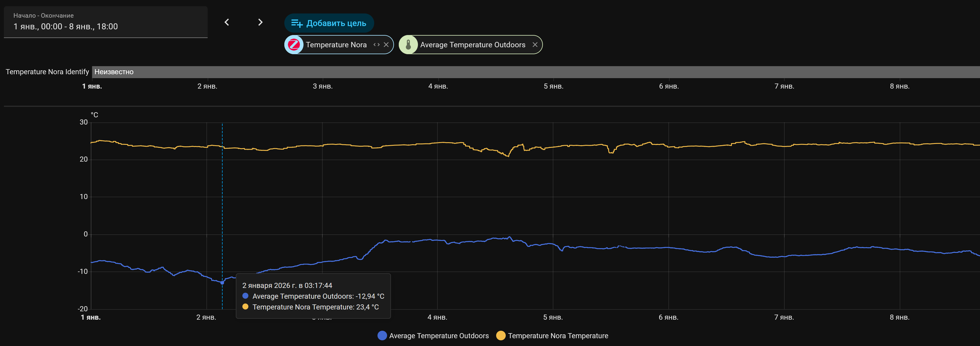Screen dimensions: 980x346
Task: Toggle Average Temperature Outdoors series in legend
Action: (439, 336)
